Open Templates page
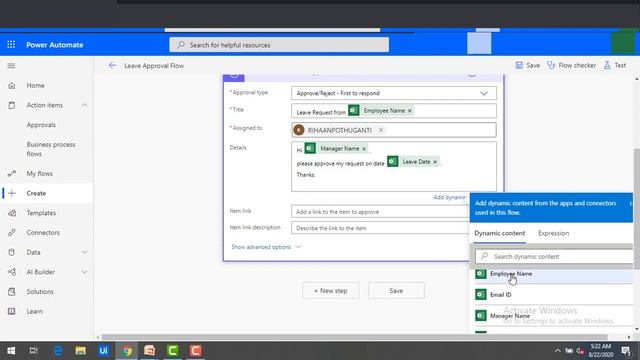 (41, 213)
